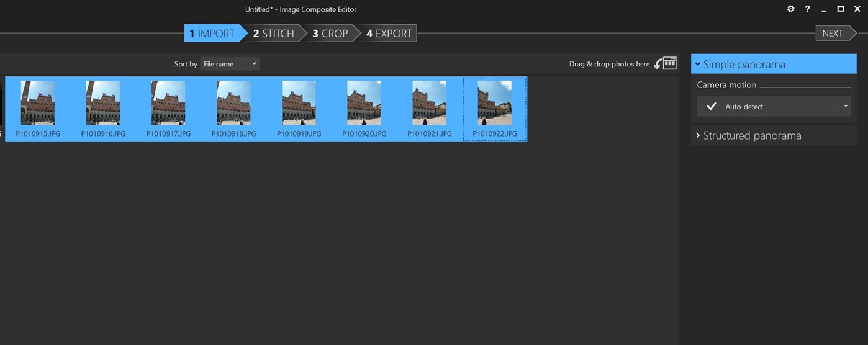Viewport: 868px width, 345px height.
Task: Close the Image Composite Editor window
Action: coord(857,9)
